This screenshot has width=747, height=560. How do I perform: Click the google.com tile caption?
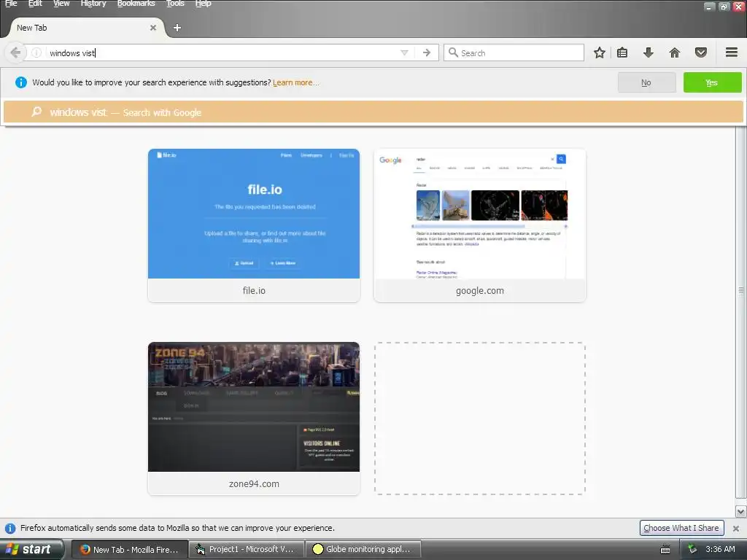coord(480,290)
